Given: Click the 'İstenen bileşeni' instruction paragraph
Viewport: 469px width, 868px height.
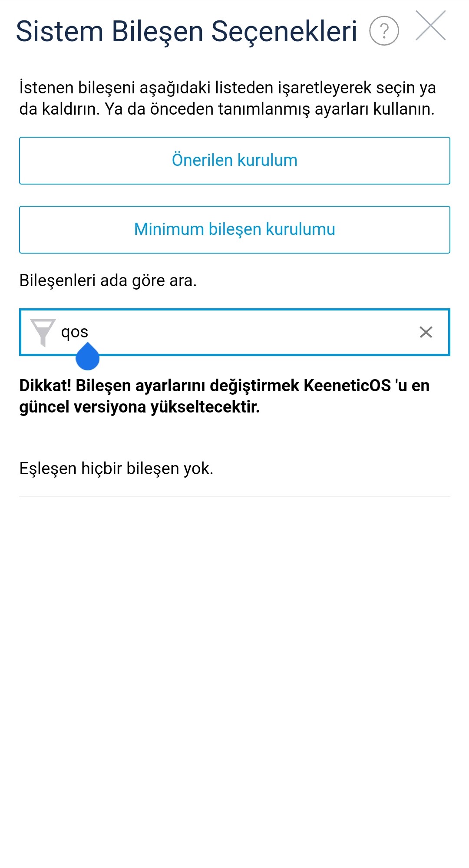Looking at the screenshot, I should [x=228, y=98].
